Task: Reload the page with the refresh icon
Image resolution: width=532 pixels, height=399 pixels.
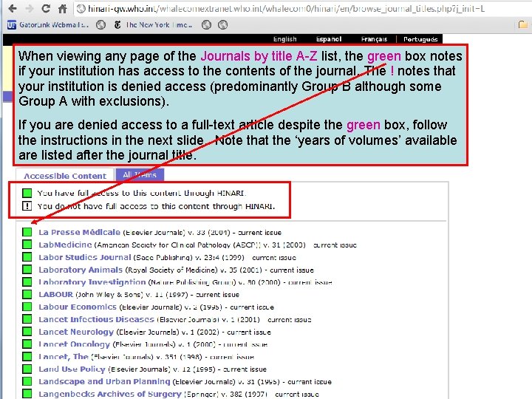Action: (46, 8)
